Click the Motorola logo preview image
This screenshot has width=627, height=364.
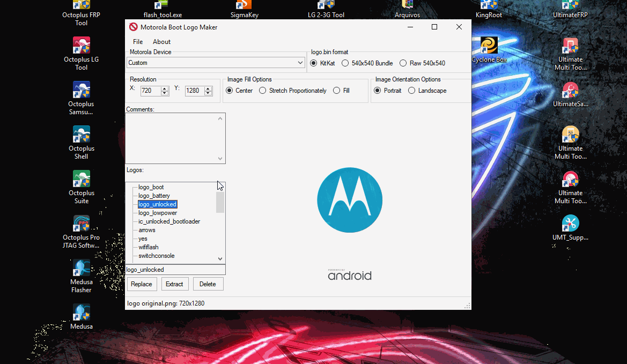point(350,200)
